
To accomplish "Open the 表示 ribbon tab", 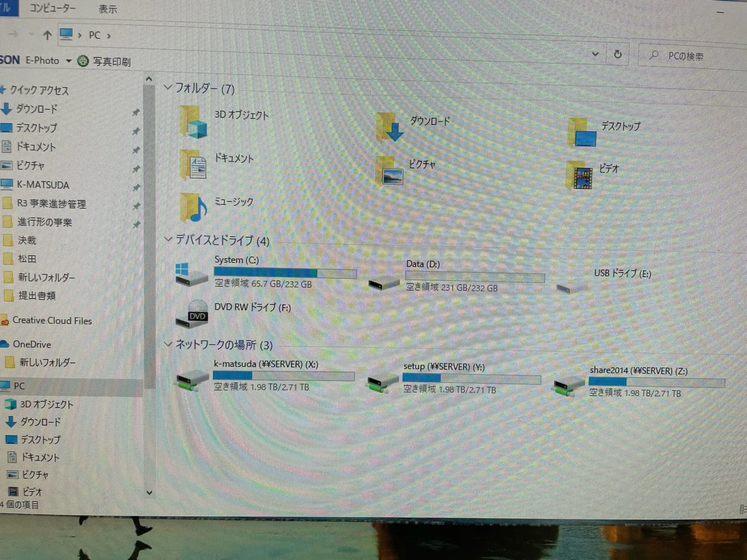I will (108, 9).
